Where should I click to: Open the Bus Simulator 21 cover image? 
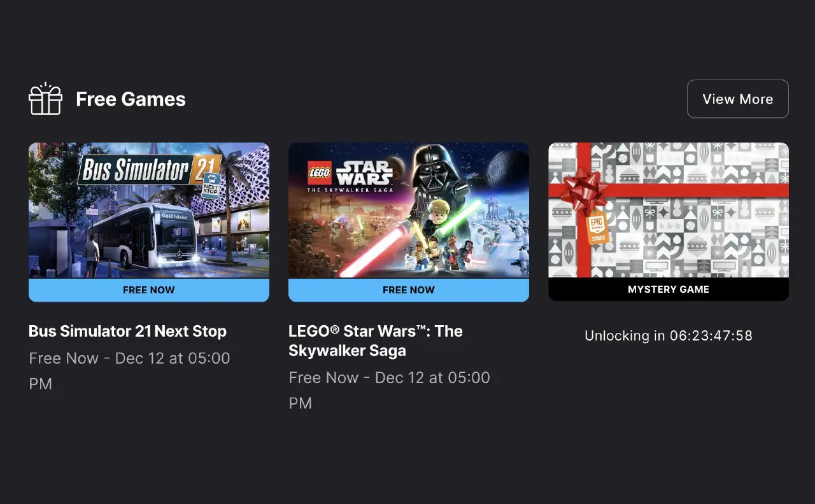pyautogui.click(x=149, y=210)
